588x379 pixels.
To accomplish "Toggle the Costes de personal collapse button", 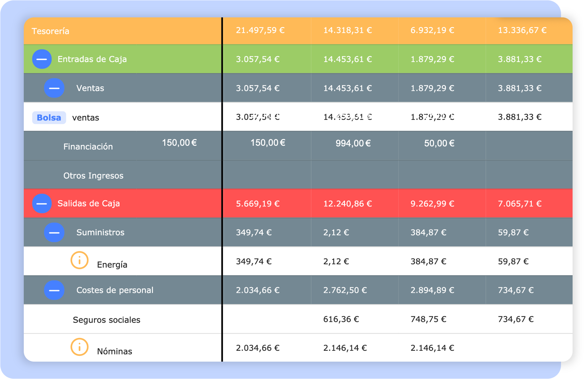I will pyautogui.click(x=54, y=290).
